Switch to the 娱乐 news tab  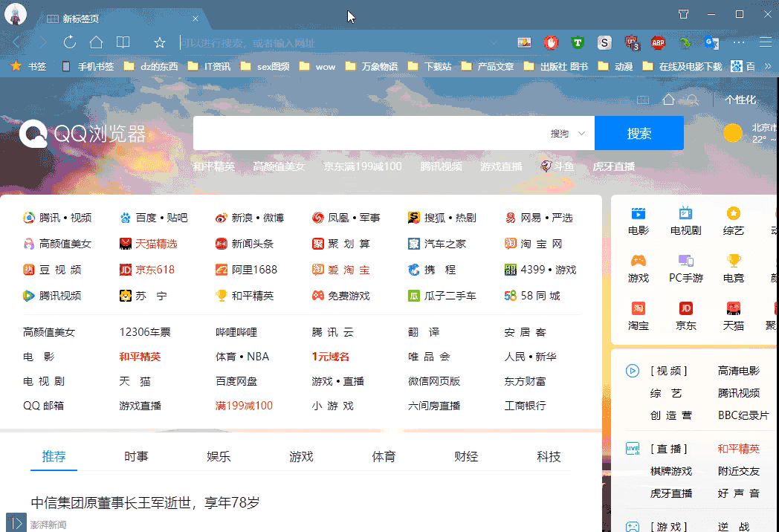click(x=219, y=456)
